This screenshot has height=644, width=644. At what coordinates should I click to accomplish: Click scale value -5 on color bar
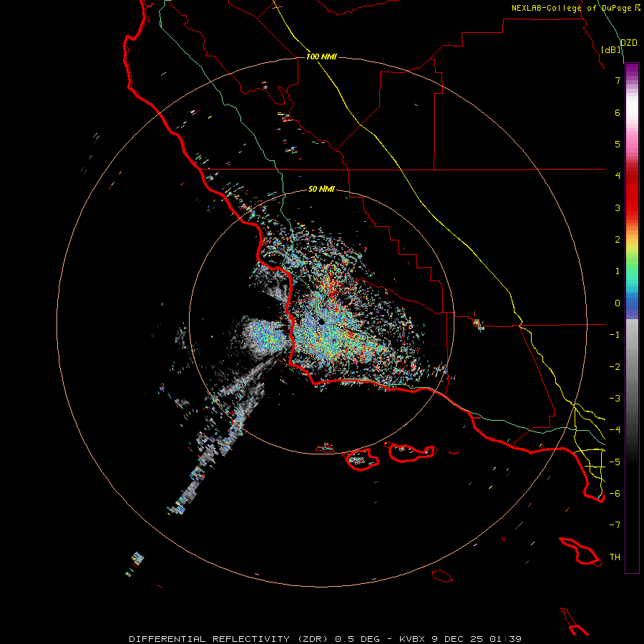tap(615, 462)
